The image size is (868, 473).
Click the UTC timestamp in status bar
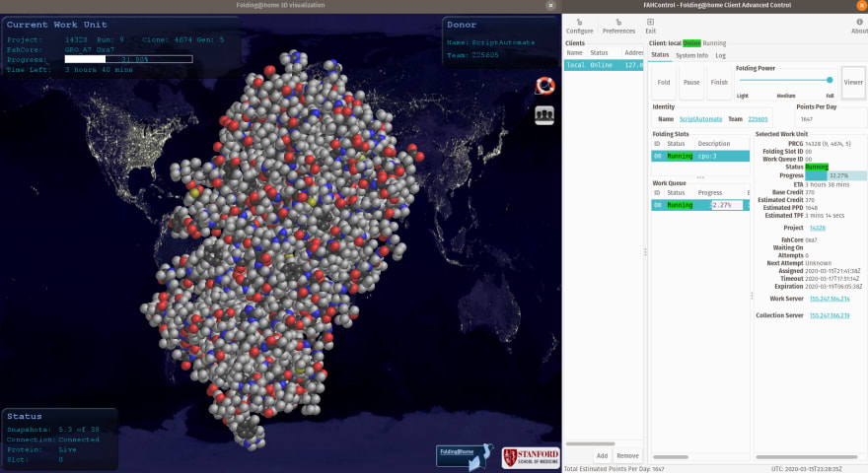tap(807, 469)
